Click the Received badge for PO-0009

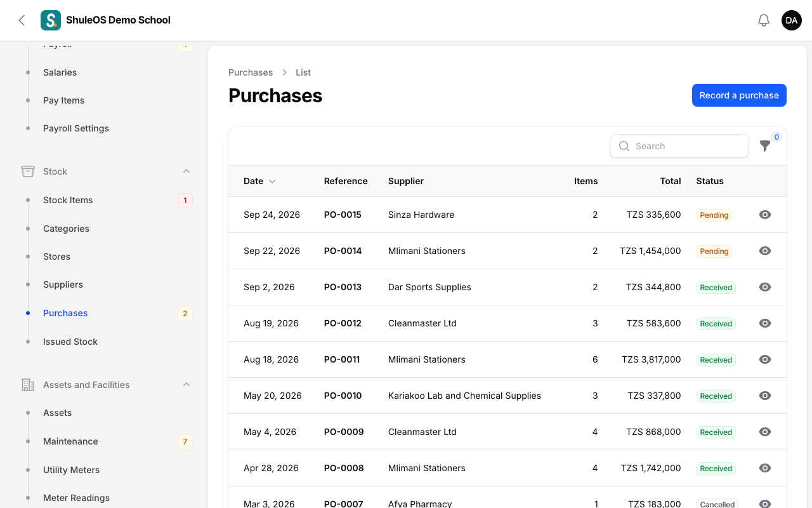716,432
